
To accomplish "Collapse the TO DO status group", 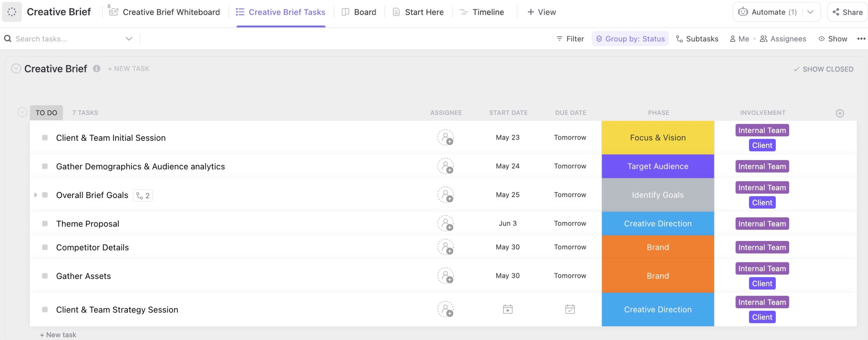I will 22,112.
